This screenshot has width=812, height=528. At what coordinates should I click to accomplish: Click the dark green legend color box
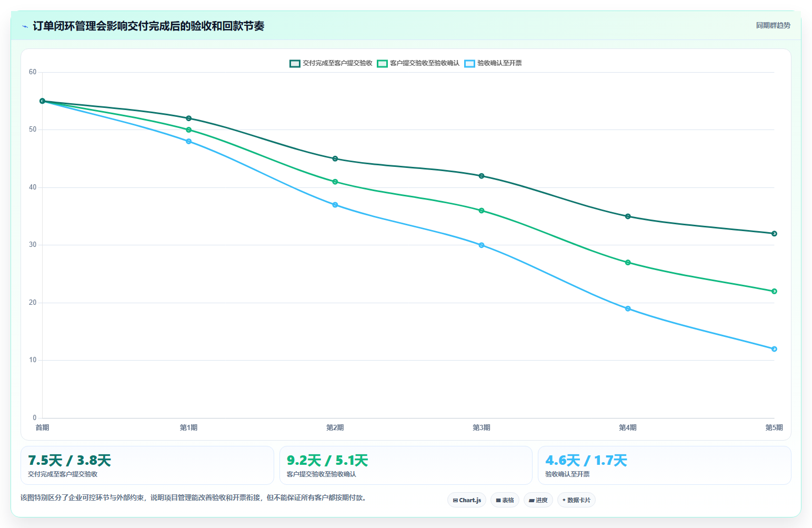tap(295, 63)
